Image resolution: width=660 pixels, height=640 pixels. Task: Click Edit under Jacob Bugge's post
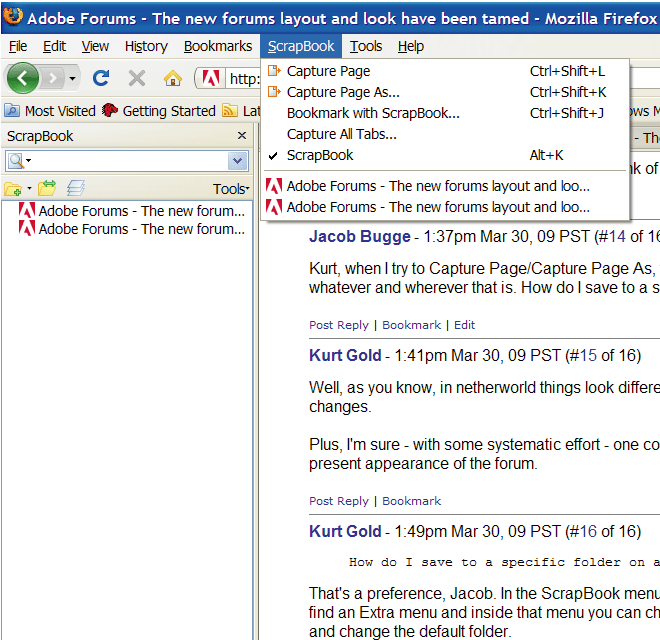point(464,325)
